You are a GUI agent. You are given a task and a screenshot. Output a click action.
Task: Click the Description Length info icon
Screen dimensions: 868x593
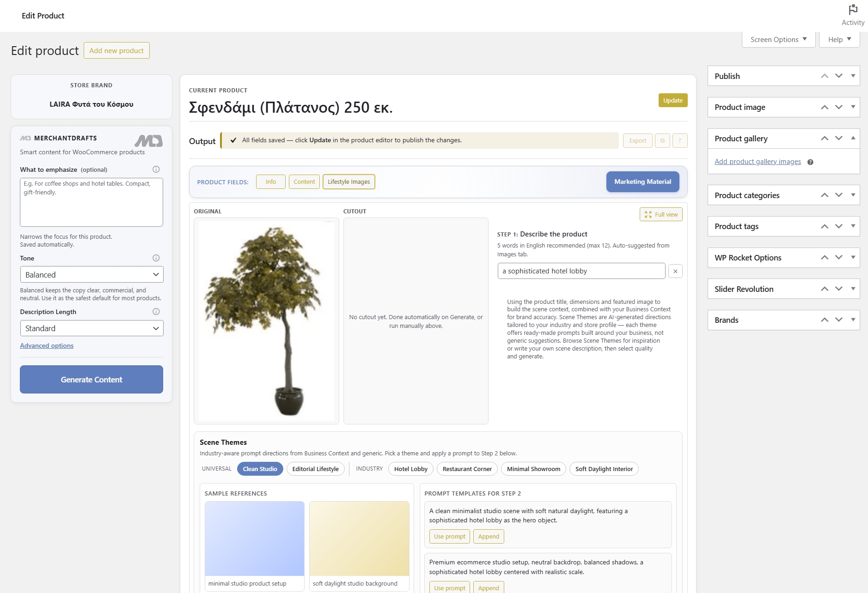coord(156,312)
